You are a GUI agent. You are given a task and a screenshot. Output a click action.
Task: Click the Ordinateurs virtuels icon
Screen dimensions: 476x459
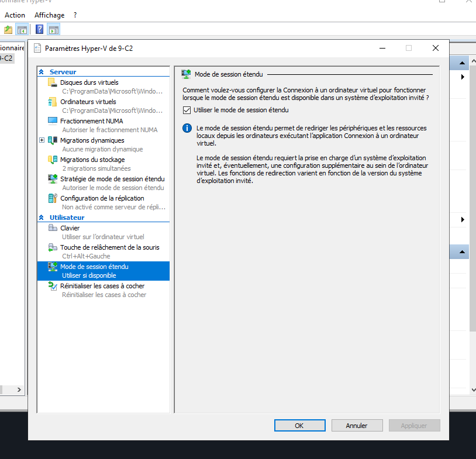coord(53,102)
